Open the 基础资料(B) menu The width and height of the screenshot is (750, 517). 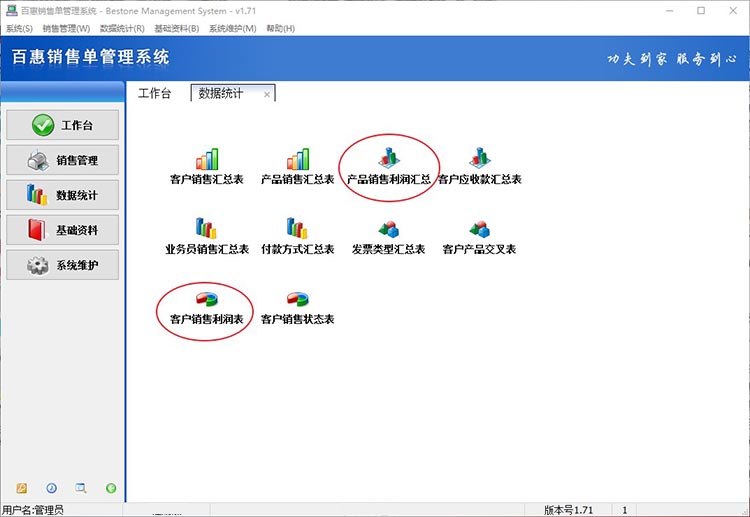pos(176,28)
